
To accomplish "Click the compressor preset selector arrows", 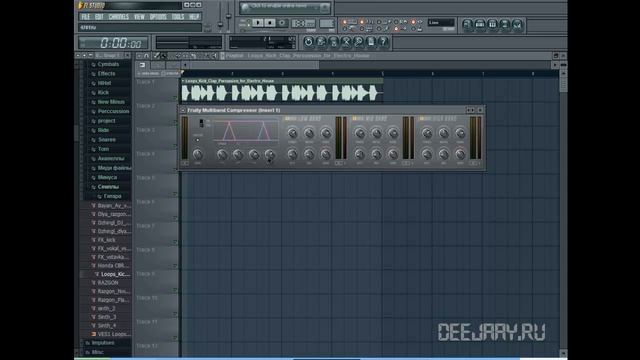I will (x=470, y=110).
